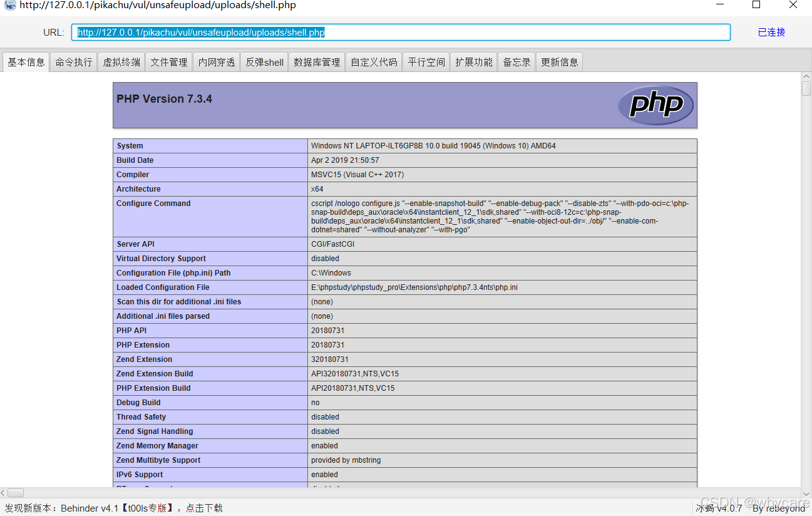Click 'Scan this dir for additional .ini files'
The image size is (812, 516).
point(178,302)
